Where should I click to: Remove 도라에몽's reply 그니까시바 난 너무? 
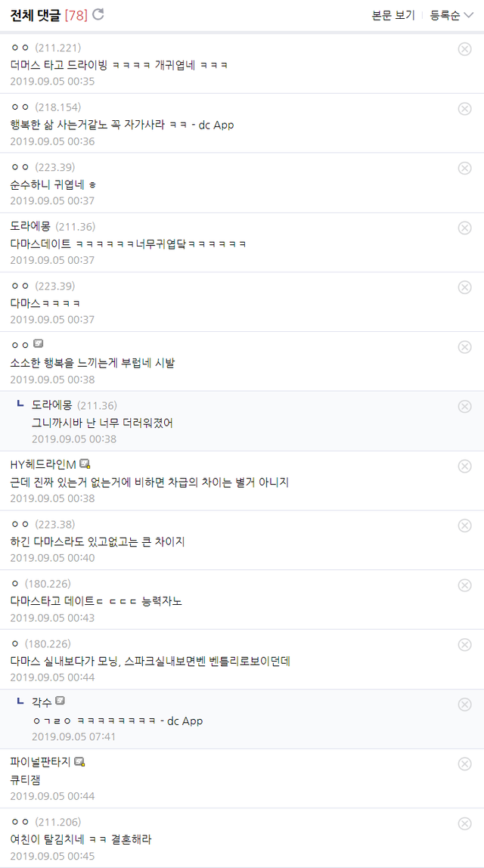click(464, 407)
